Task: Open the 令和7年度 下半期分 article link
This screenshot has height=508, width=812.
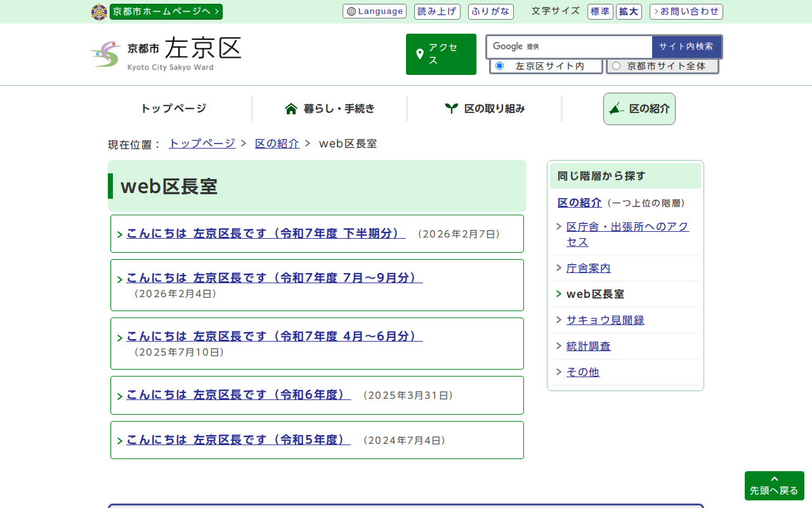Action: tap(265, 233)
